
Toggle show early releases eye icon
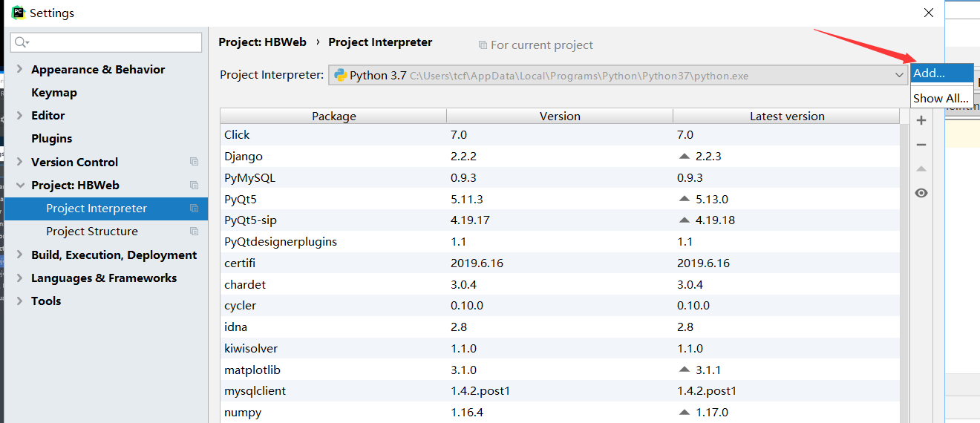click(x=921, y=193)
